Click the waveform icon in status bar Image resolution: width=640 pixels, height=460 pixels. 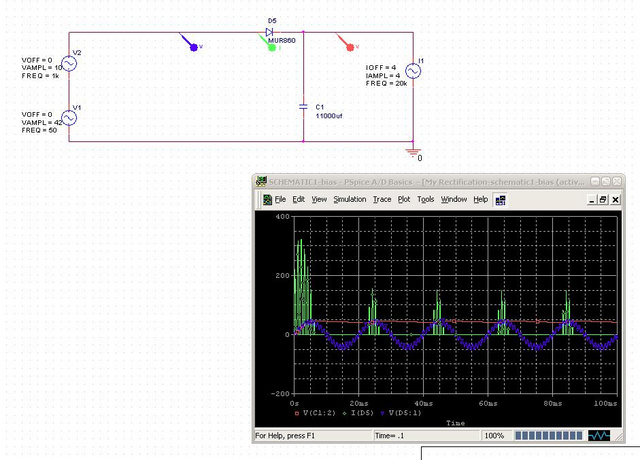coord(599,436)
